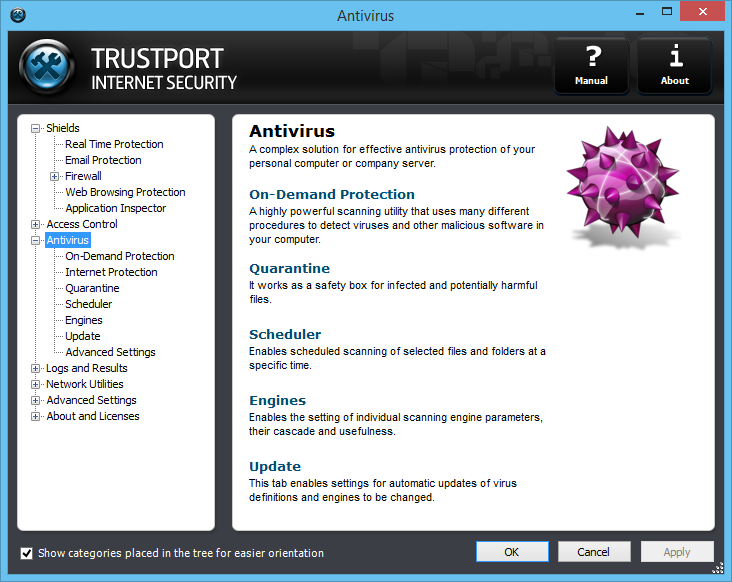Select Internet Protection in tree
The width and height of the screenshot is (732, 582).
pos(111,272)
